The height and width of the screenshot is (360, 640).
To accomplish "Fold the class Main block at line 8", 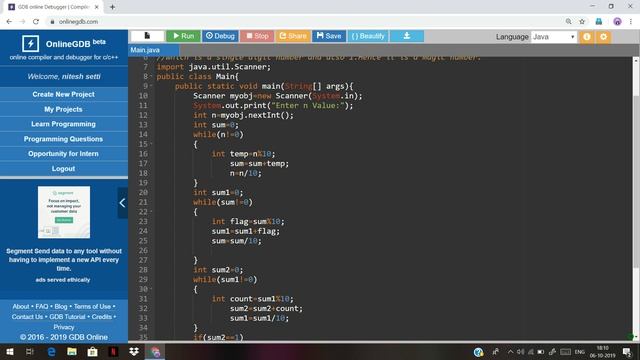I will 151,76.
